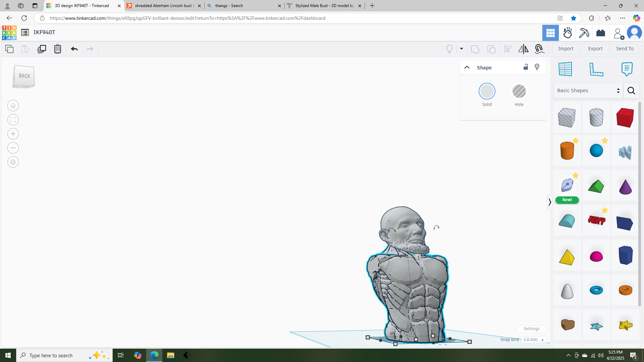Set shape to Solid

[x=487, y=91]
